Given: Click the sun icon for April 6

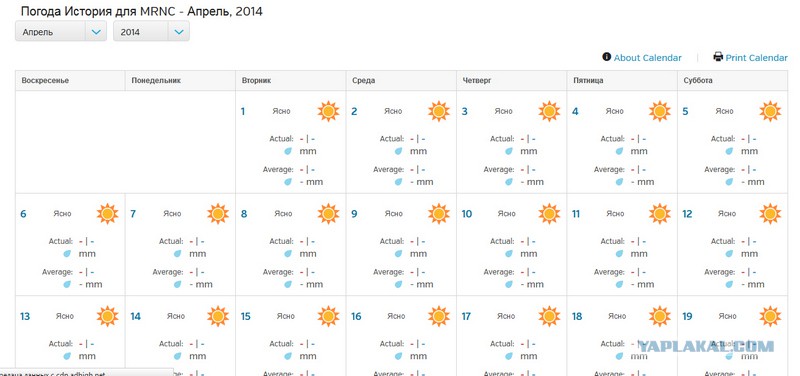Looking at the screenshot, I should [107, 214].
